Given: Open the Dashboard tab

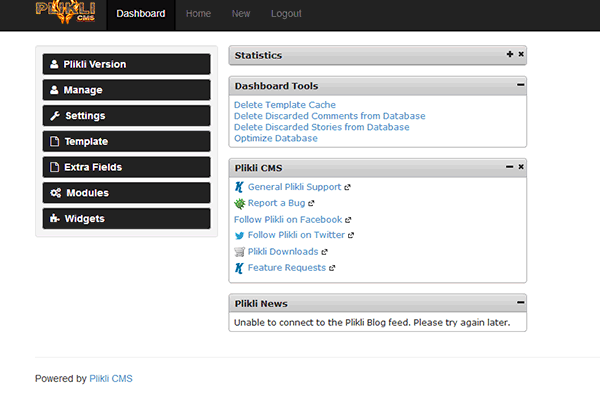Looking at the screenshot, I should pos(141,14).
